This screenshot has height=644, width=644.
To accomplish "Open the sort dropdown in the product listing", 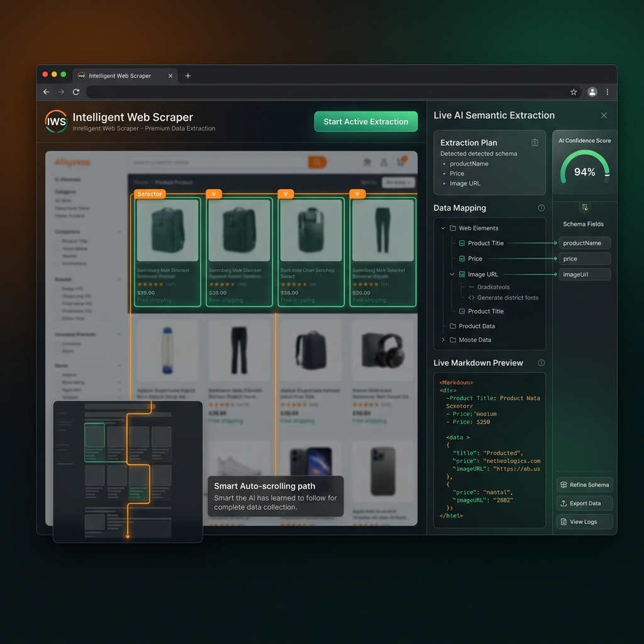I will pyautogui.click(x=398, y=182).
